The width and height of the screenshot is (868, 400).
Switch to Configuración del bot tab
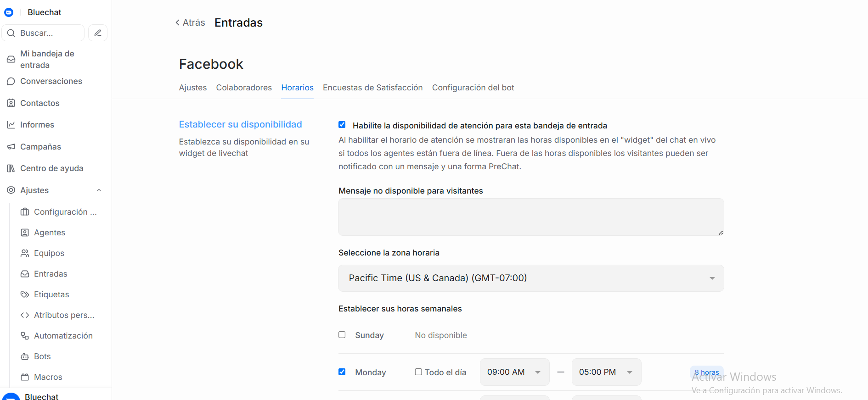473,88
